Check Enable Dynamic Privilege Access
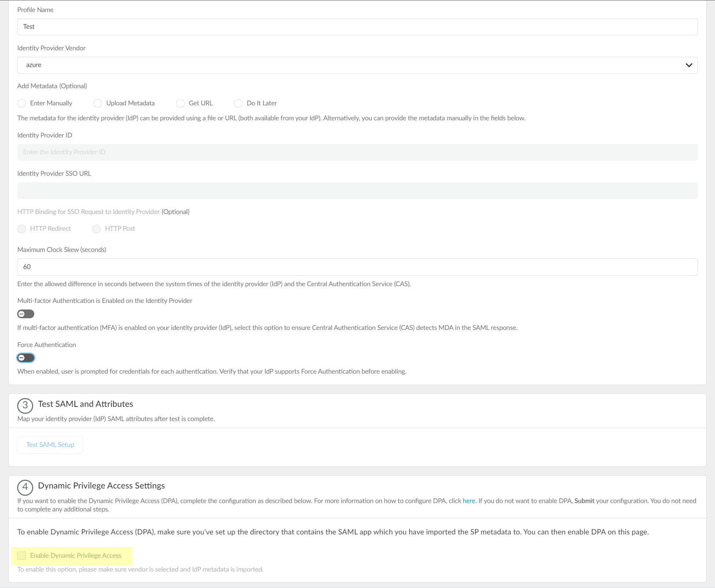This screenshot has height=588, width=715. tap(22, 556)
